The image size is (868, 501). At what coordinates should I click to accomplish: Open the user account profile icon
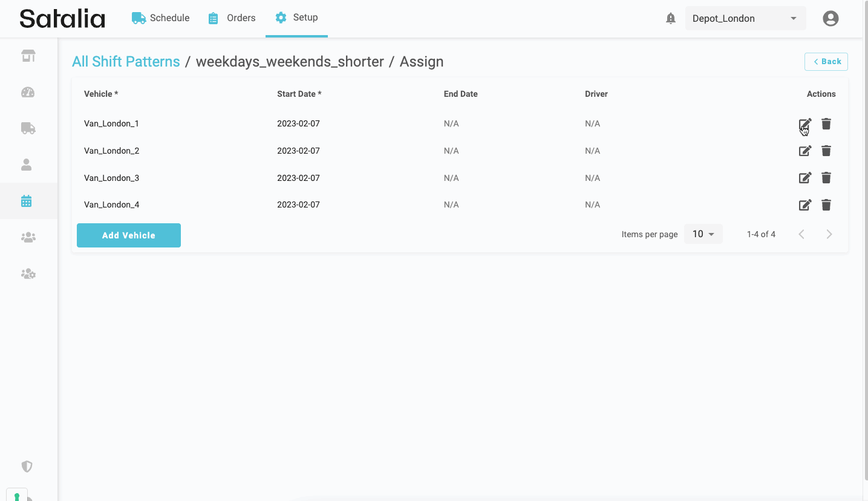(830, 19)
